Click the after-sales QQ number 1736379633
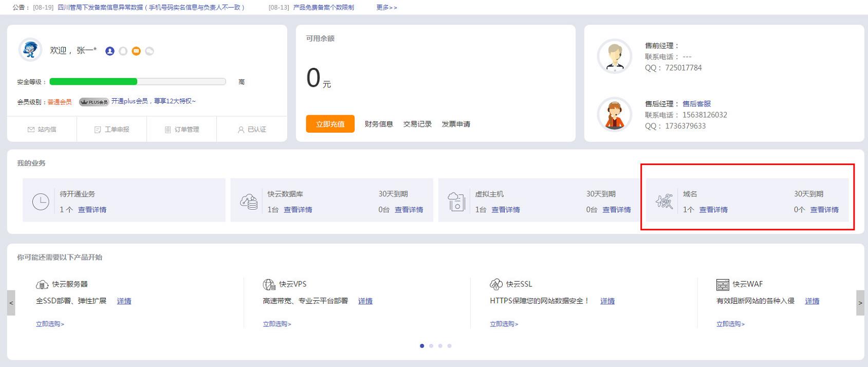 point(685,126)
